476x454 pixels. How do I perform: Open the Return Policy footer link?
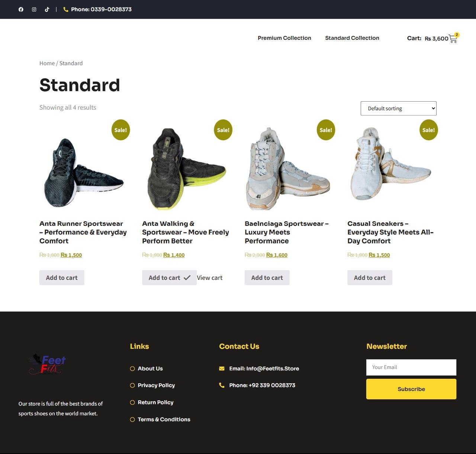[x=155, y=402]
